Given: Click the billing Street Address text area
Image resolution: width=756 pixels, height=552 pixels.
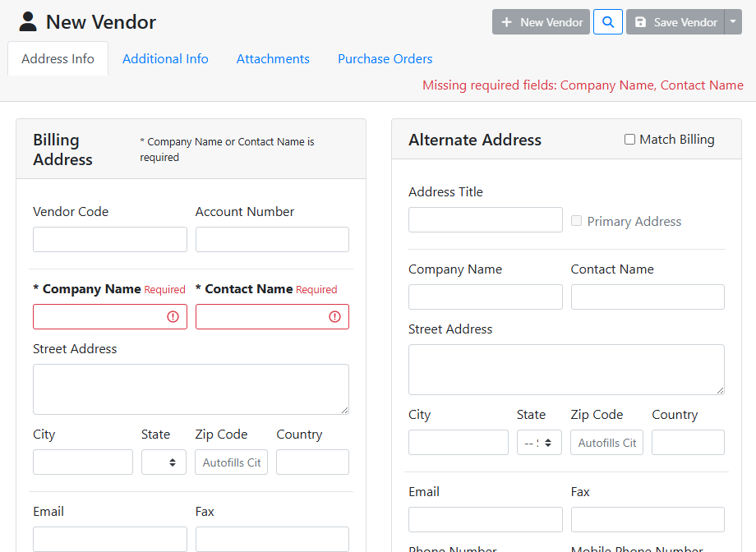Looking at the screenshot, I should coord(191,389).
